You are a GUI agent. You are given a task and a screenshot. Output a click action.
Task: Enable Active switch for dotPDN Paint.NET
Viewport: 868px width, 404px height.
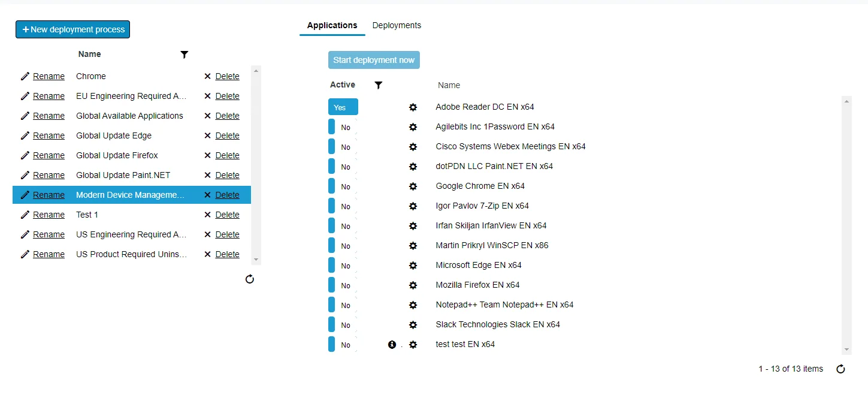pos(343,167)
